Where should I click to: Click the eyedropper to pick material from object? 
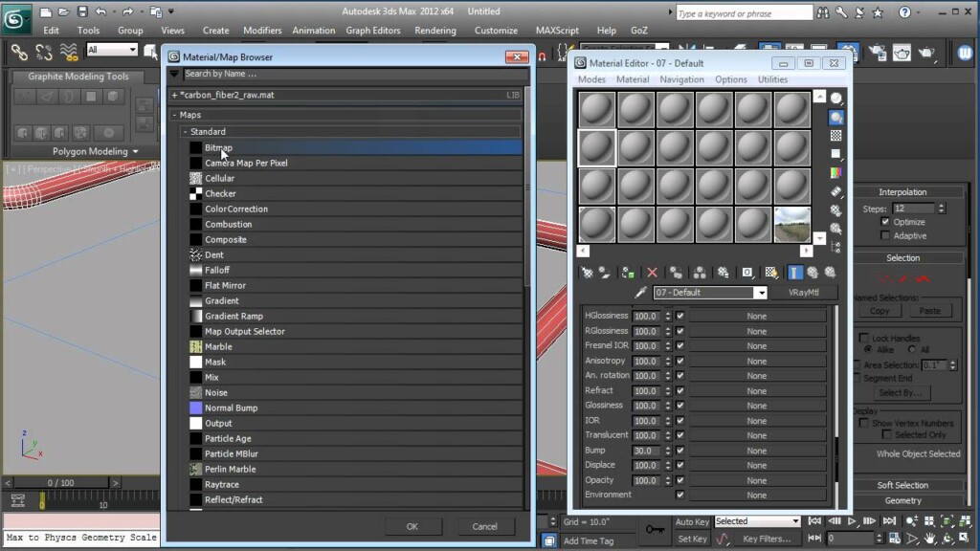pyautogui.click(x=640, y=292)
